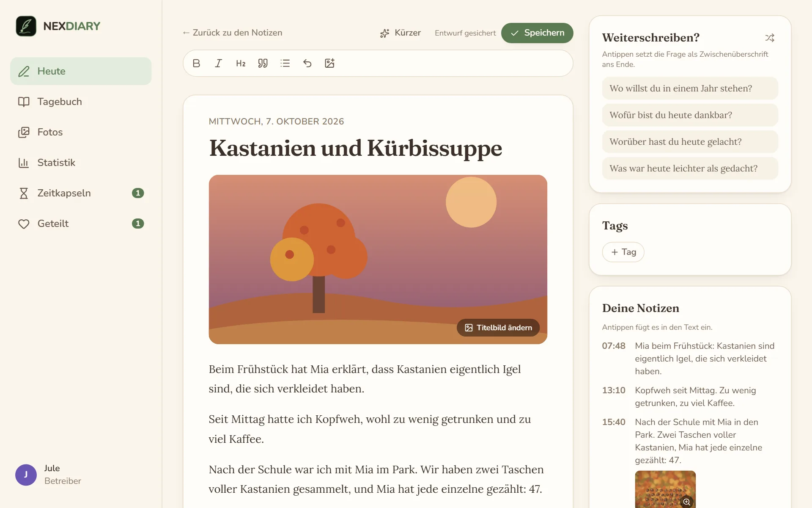Viewport: 812px width, 508px height.
Task: Zoom the chestnut photo thumbnail
Action: (x=686, y=502)
